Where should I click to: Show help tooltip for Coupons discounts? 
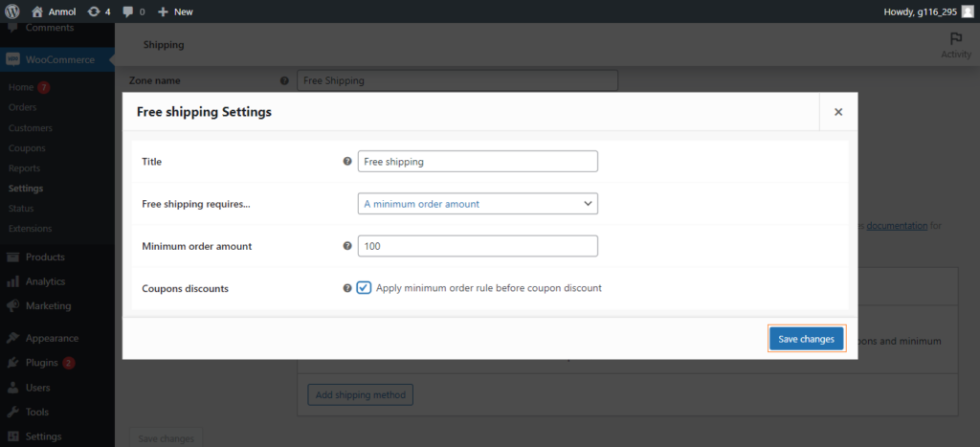point(347,288)
